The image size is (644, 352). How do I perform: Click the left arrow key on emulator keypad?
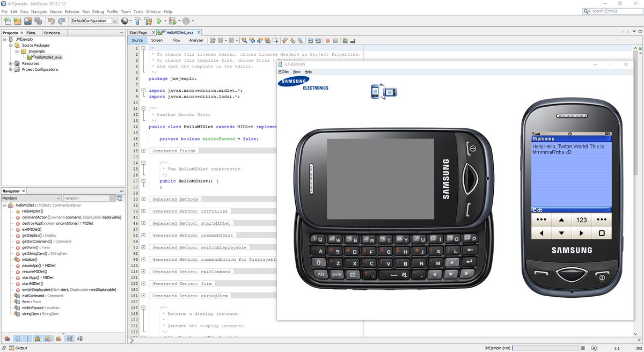click(x=541, y=233)
